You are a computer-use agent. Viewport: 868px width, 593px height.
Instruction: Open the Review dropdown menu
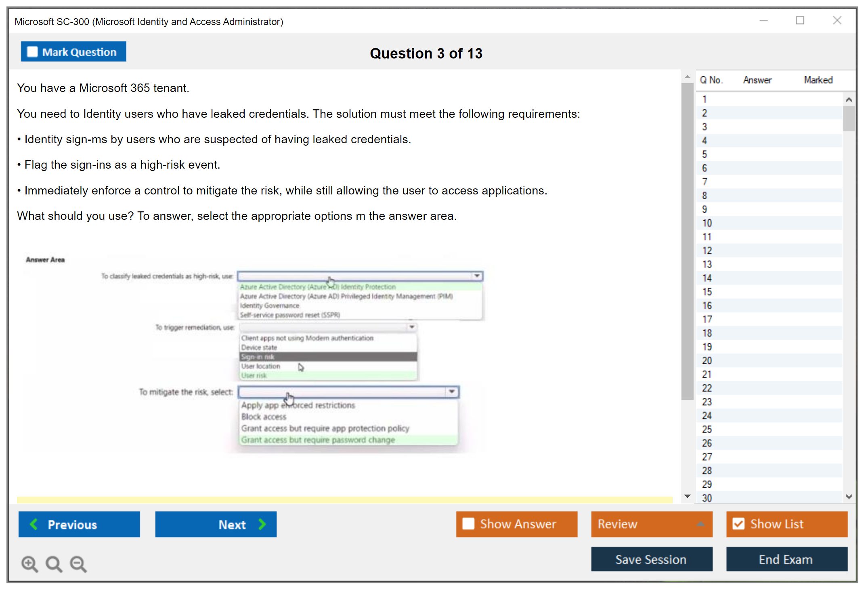(700, 524)
